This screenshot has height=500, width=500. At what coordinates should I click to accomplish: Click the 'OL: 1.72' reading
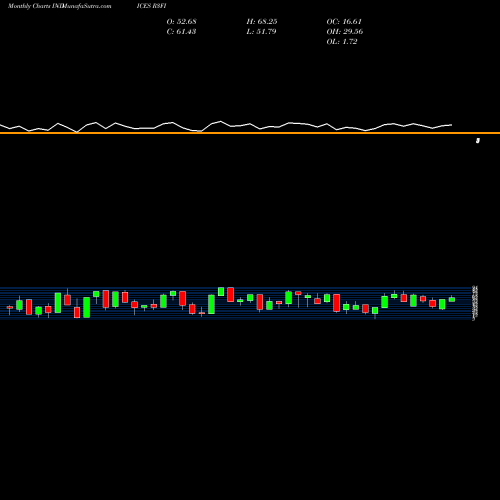point(342,41)
